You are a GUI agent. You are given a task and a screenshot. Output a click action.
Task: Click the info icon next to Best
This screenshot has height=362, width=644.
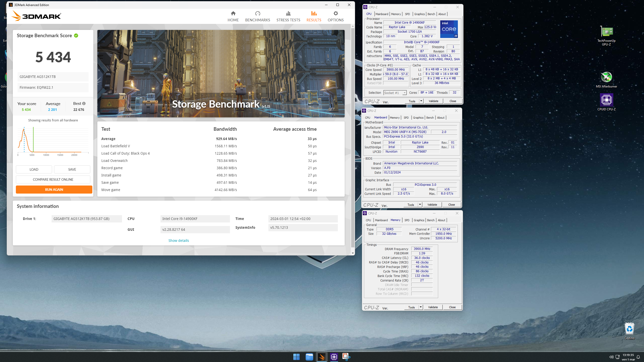tap(84, 104)
